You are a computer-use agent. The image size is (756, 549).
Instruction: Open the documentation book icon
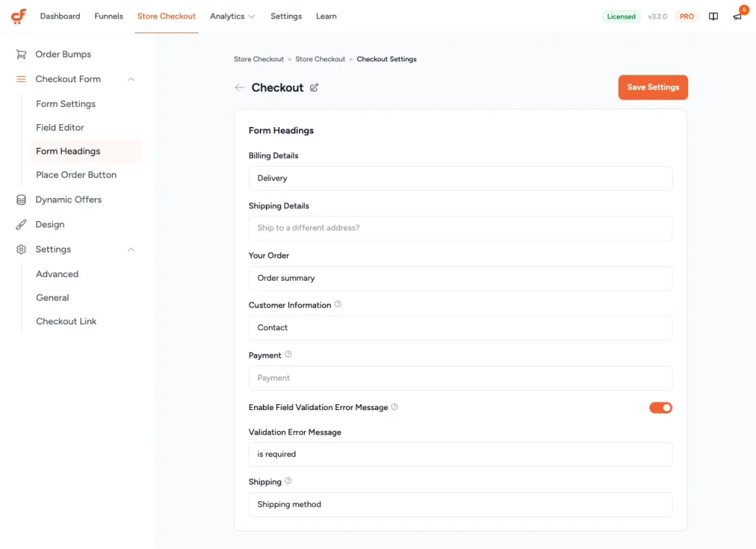[713, 16]
